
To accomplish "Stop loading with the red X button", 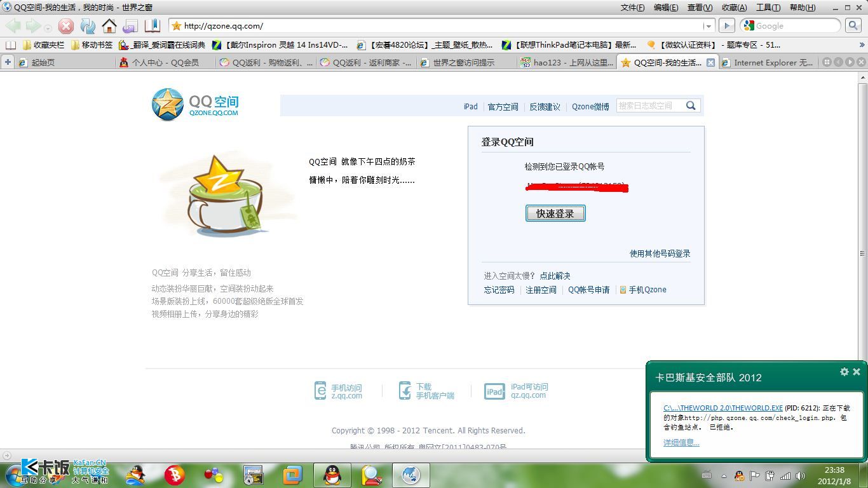I will pos(66,26).
